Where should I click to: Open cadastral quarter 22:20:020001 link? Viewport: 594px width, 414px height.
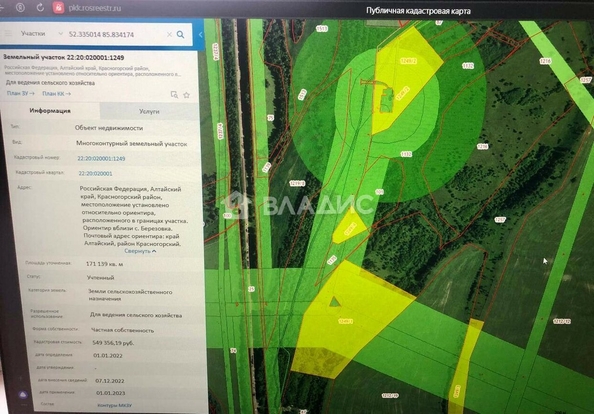tap(95, 173)
